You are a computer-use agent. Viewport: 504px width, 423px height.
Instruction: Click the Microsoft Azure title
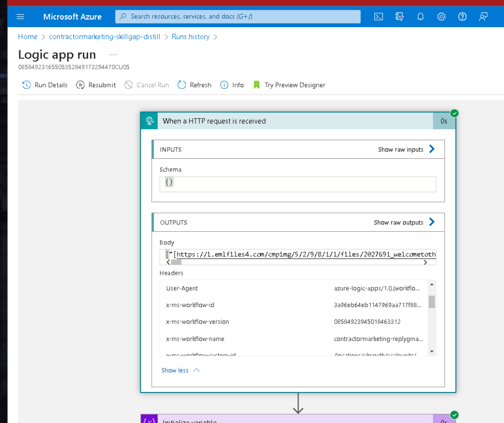coord(72,17)
